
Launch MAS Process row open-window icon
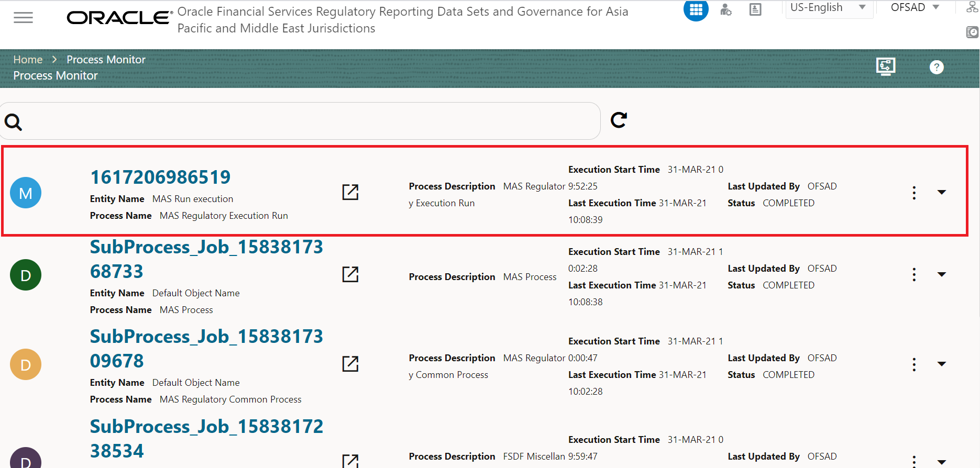click(x=350, y=274)
